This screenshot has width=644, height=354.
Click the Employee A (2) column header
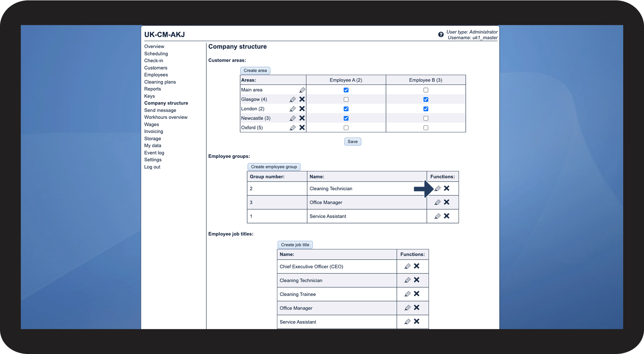(346, 80)
